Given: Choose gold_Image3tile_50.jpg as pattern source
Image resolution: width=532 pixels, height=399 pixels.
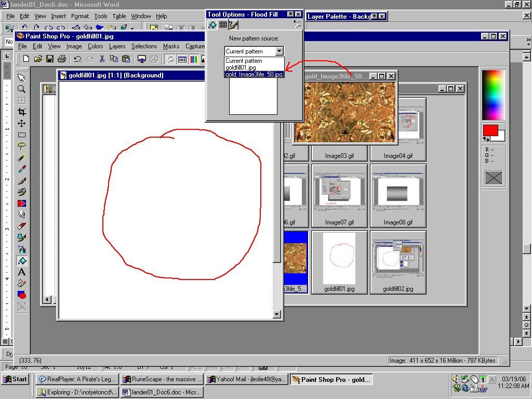Looking at the screenshot, I should (255, 74).
